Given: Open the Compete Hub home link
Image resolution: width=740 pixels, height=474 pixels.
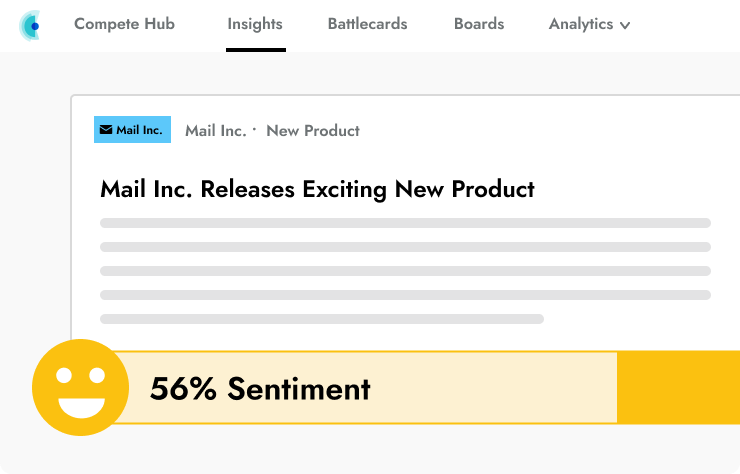Looking at the screenshot, I should coord(124,24).
